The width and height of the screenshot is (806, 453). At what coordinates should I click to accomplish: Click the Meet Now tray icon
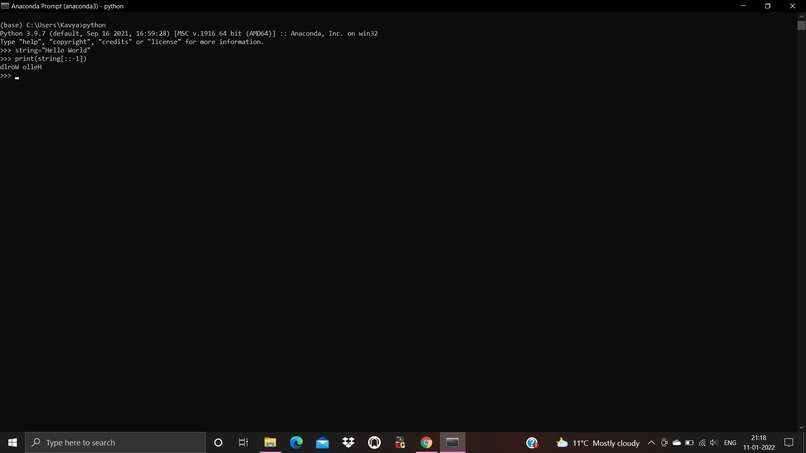click(664, 443)
